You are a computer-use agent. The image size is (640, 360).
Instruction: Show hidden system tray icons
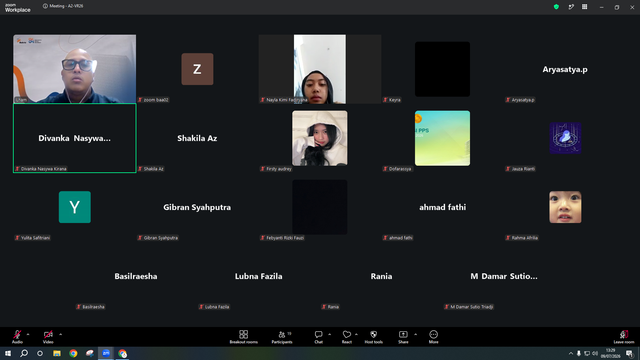(x=571, y=353)
